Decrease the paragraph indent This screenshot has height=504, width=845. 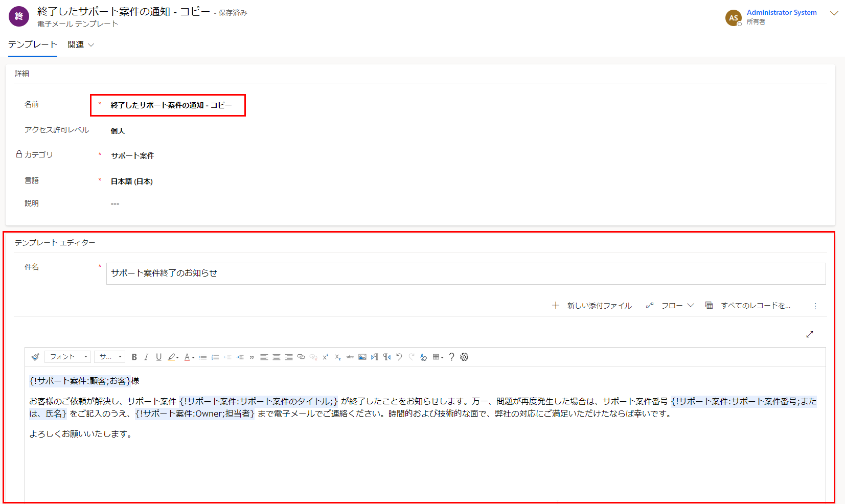227,357
